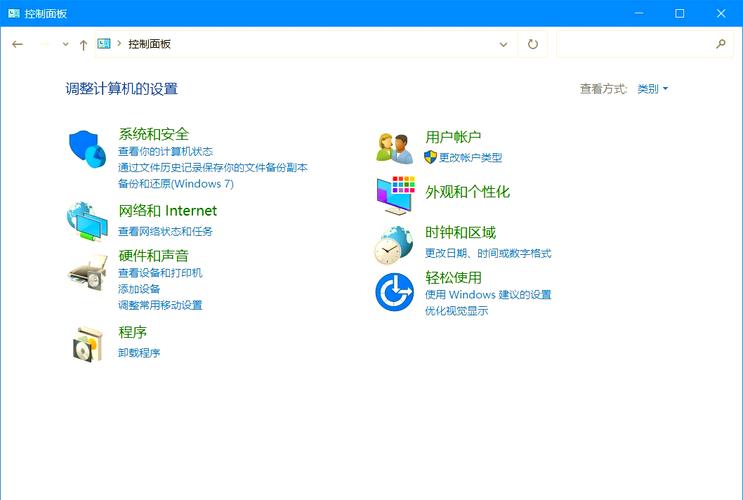Click the up-one-level arrow button
743x500 pixels.
(x=83, y=45)
